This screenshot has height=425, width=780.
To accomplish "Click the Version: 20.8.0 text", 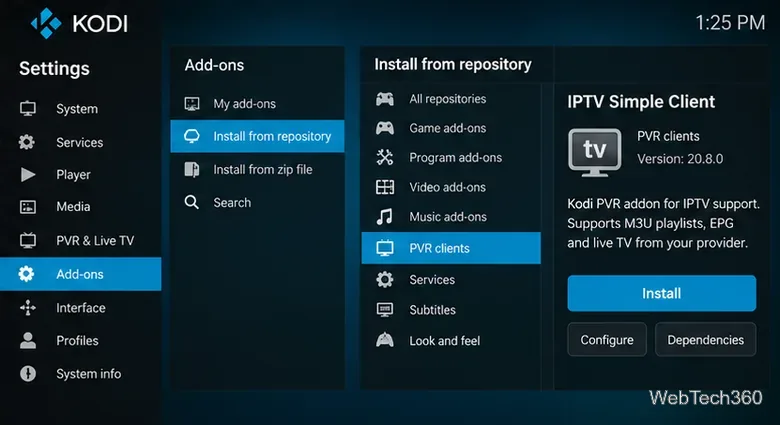I will 680,159.
